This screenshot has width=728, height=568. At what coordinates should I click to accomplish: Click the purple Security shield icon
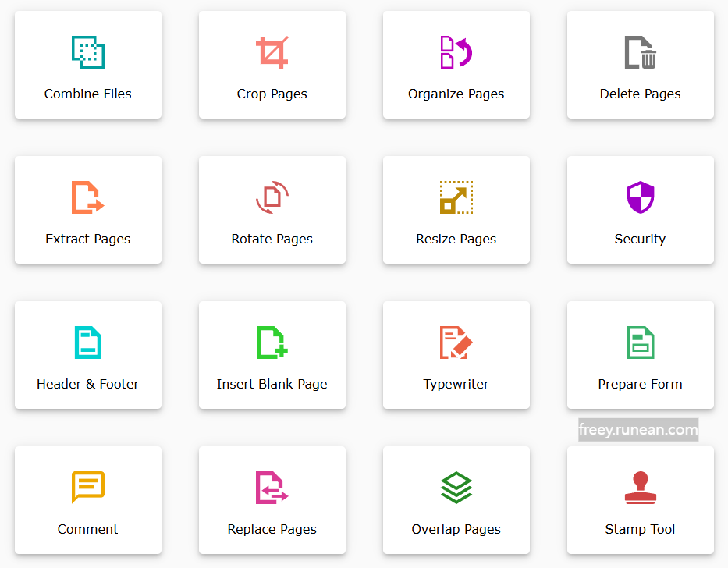640,197
